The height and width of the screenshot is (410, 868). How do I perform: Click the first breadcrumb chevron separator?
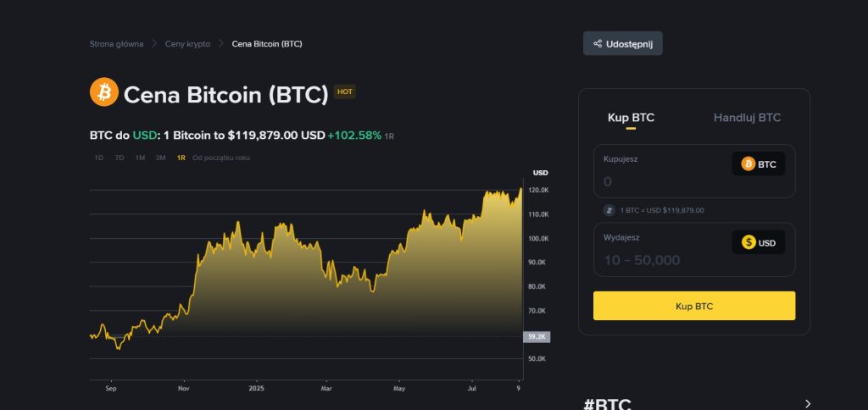pos(154,44)
